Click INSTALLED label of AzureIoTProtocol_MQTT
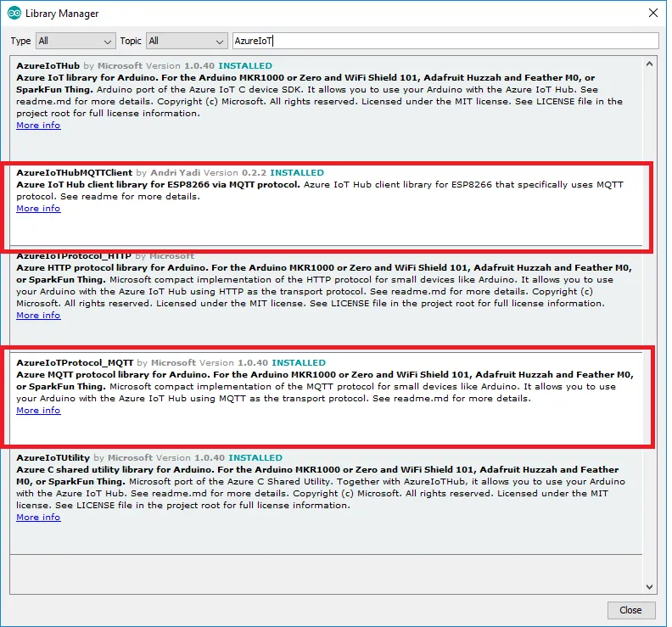 point(299,363)
